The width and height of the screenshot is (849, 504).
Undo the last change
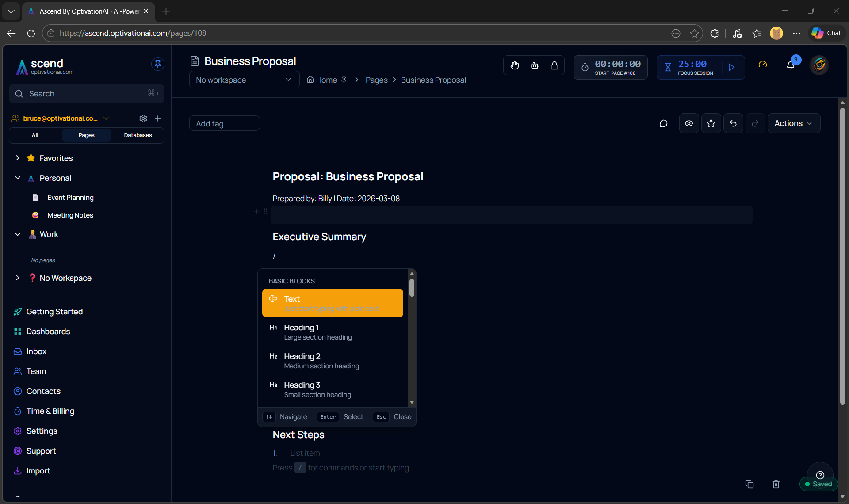pyautogui.click(x=733, y=123)
